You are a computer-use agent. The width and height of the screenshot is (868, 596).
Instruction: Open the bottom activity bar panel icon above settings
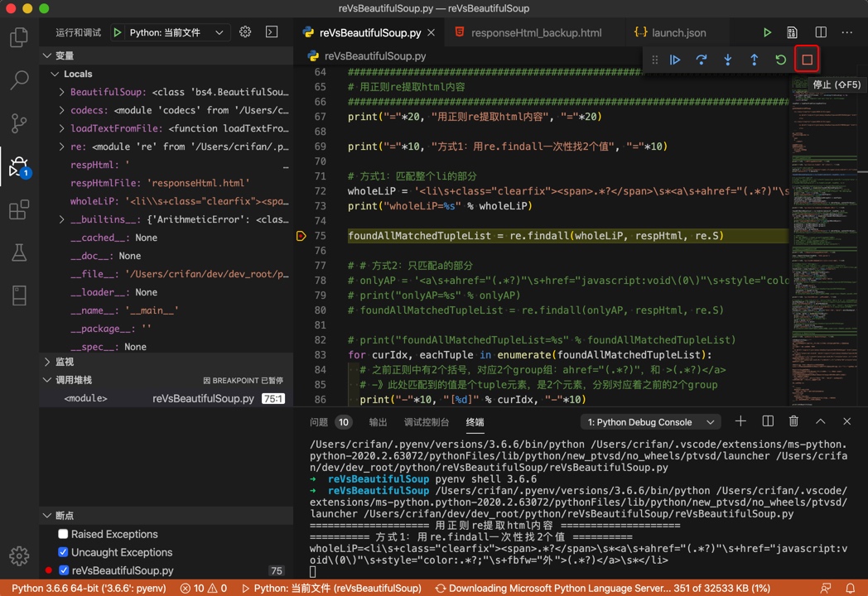19,296
